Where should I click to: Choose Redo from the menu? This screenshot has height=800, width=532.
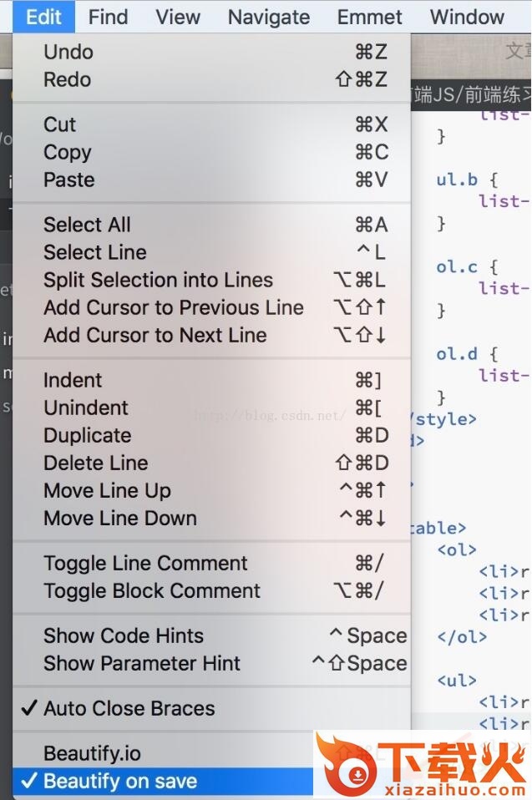[68, 79]
